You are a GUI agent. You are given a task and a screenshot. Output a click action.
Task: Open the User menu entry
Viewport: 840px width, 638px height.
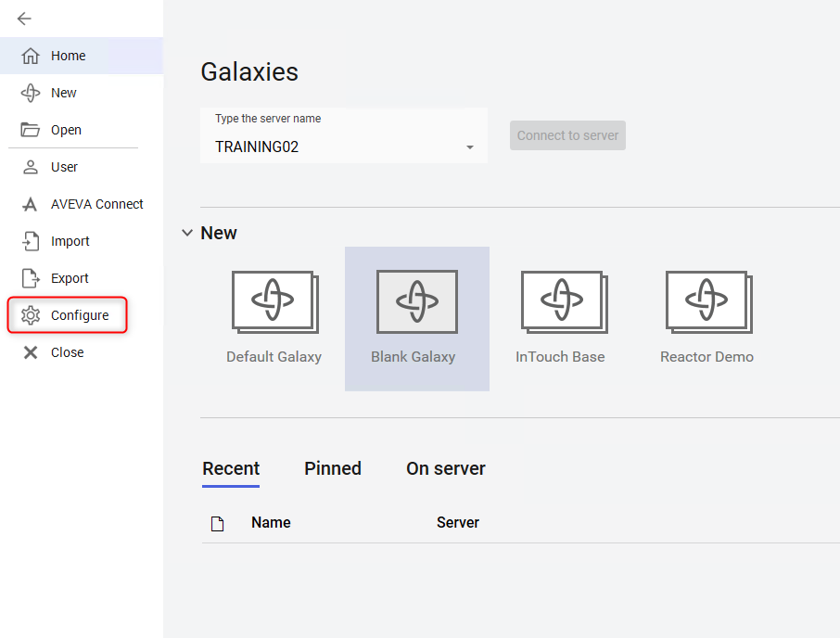pos(82,167)
